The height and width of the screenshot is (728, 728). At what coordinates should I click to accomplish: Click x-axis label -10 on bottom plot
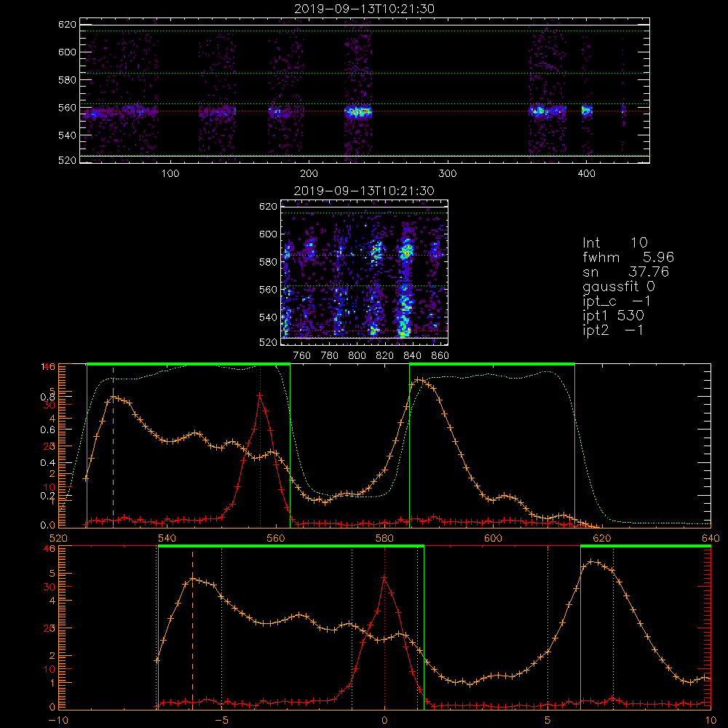click(58, 720)
